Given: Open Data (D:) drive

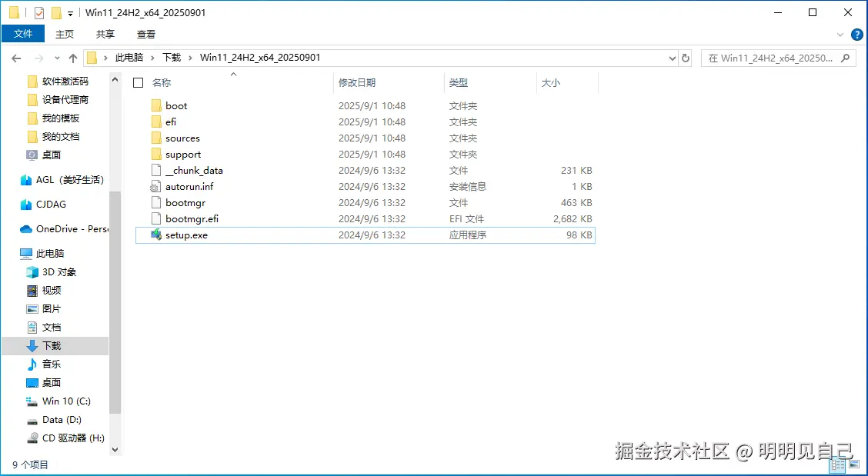Looking at the screenshot, I should [x=53, y=420].
